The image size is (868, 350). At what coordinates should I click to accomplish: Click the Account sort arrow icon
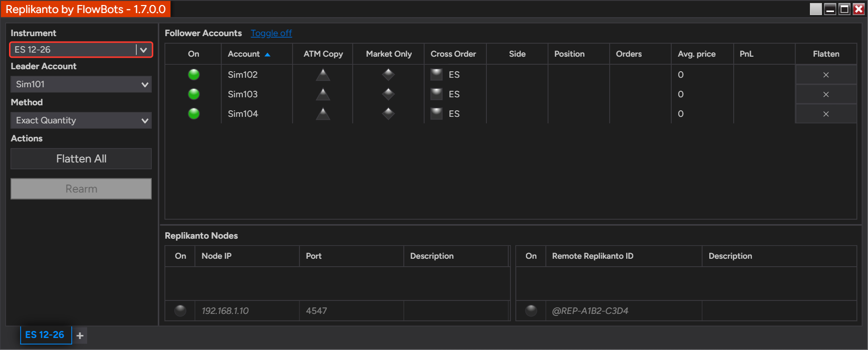click(267, 54)
